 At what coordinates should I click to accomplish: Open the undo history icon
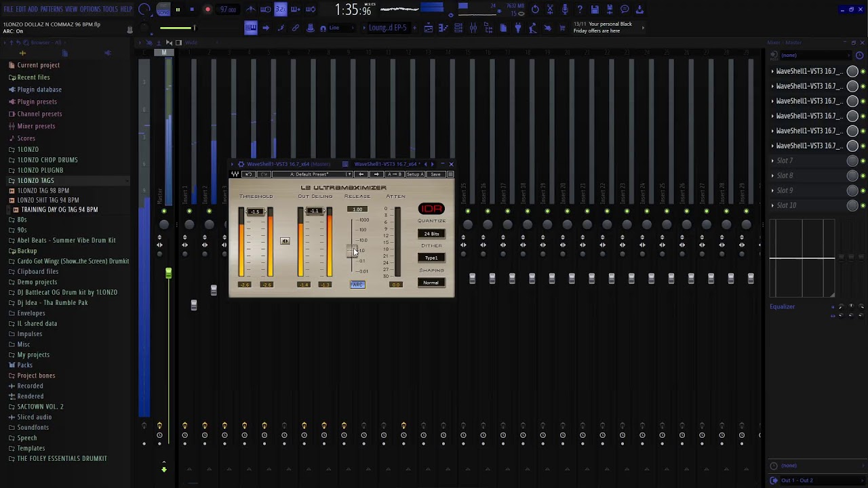[x=535, y=9]
